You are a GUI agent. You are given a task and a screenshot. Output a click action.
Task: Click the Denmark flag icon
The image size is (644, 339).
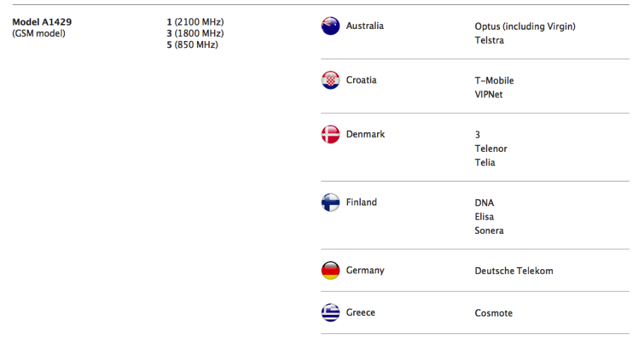coord(330,134)
